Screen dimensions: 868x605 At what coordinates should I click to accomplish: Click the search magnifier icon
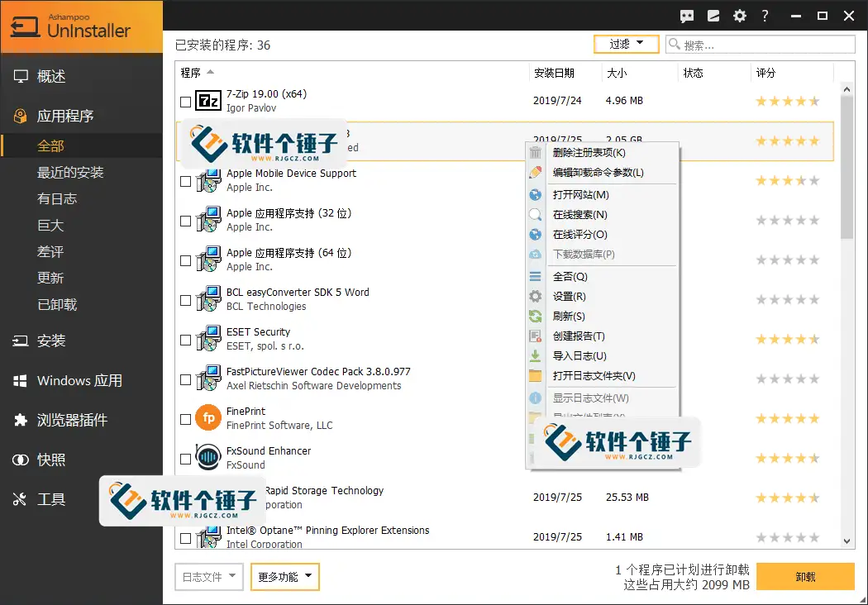coord(674,44)
